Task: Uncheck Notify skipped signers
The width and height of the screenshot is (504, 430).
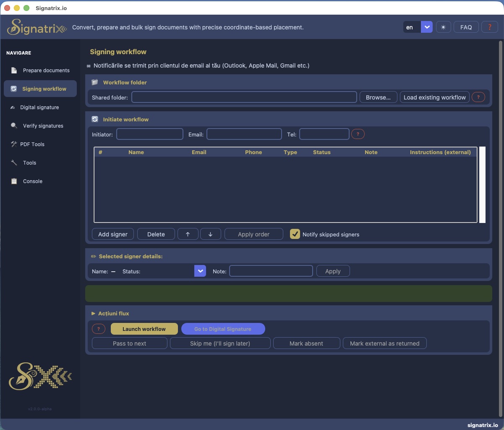Action: pos(295,234)
